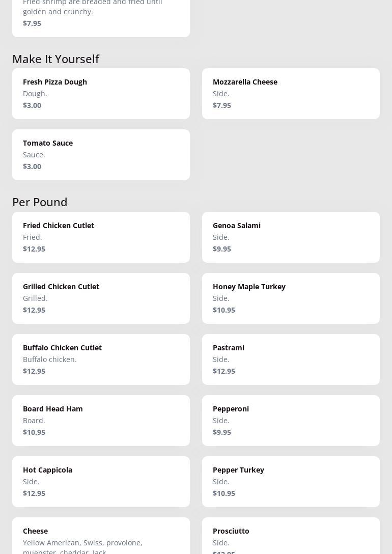The width and height of the screenshot is (392, 554).
Task: Click the Fried Chicken Cutlet card
Action: 101,237
